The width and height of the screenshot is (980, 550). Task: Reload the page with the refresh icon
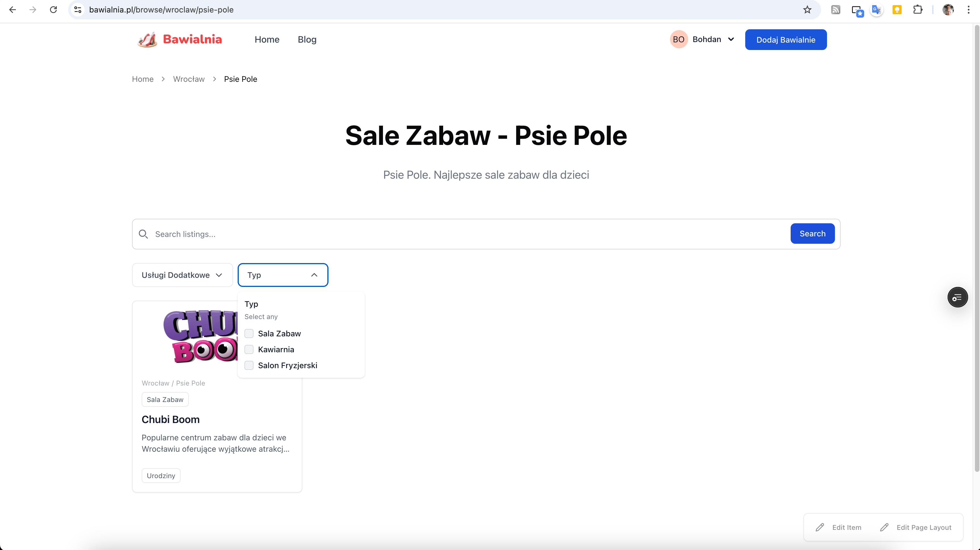tap(53, 9)
